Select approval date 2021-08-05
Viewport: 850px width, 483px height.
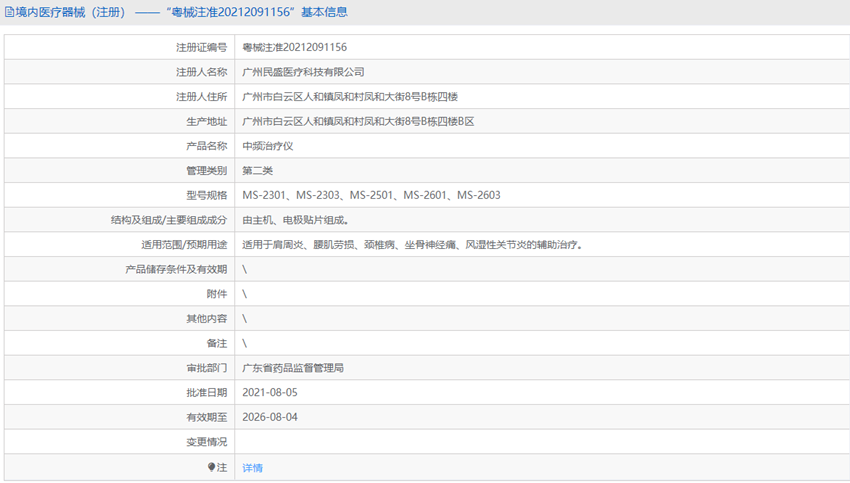coord(270,392)
